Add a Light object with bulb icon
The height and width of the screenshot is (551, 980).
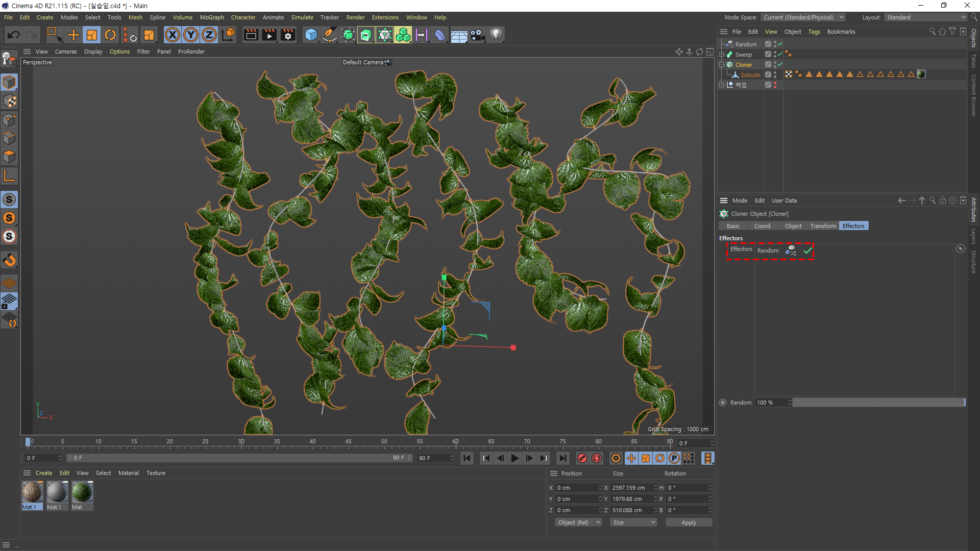pos(496,35)
